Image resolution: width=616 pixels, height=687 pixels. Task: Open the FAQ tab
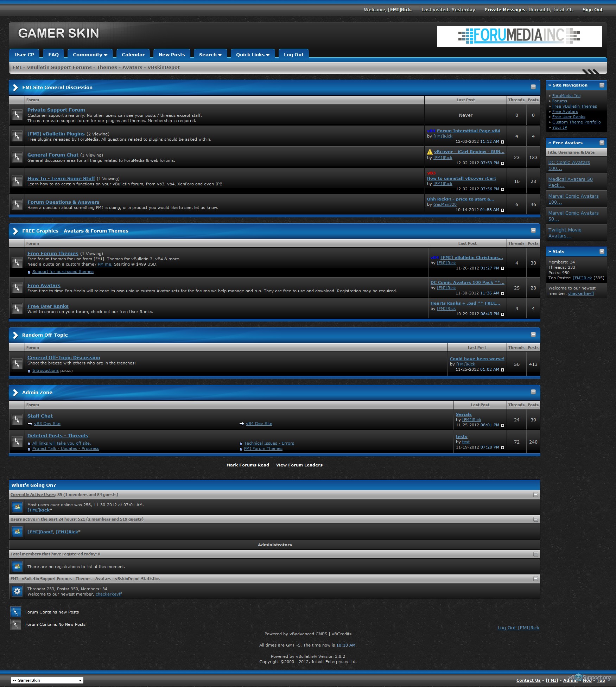coord(53,55)
